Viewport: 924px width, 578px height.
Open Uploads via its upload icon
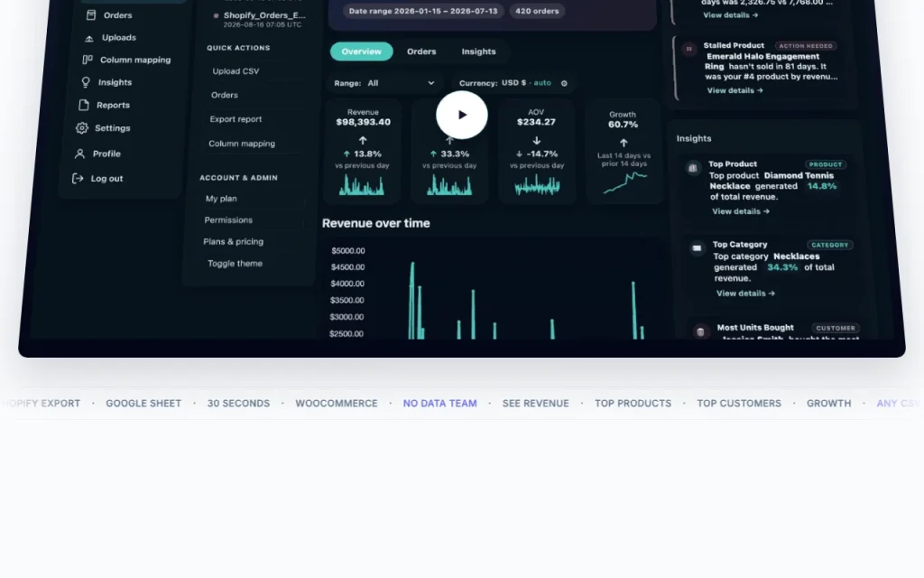click(x=89, y=38)
